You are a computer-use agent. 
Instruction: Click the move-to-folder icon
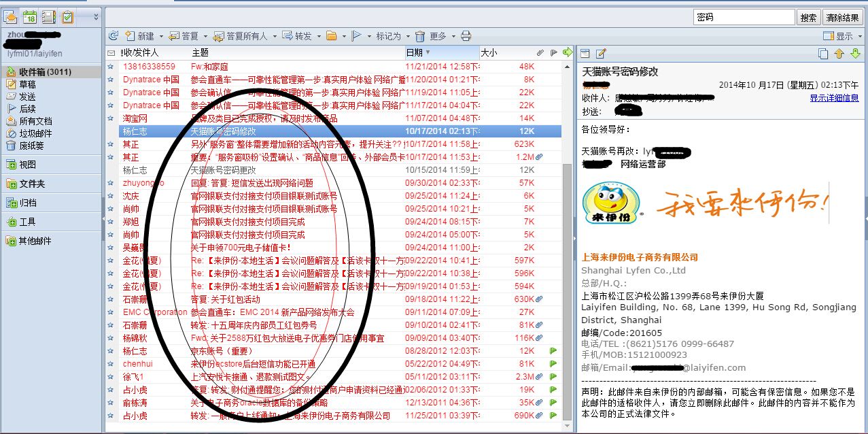pyautogui.click(x=331, y=36)
